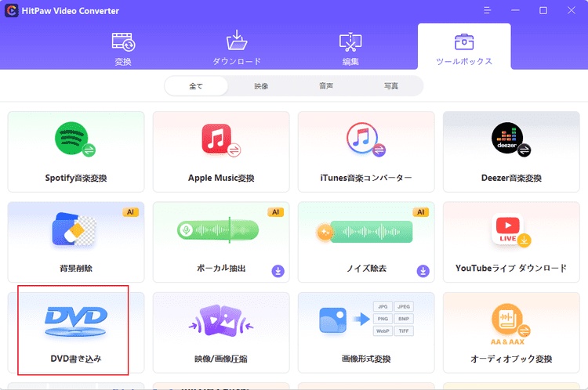The width and height of the screenshot is (588, 390).
Task: Click the AI badge on ボーカル抽出 card
Action: (276, 212)
